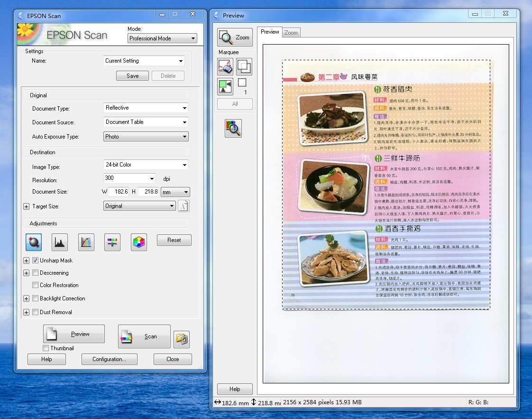The width and height of the screenshot is (532, 419).
Task: Click the Target Size orientation icon
Action: (x=183, y=206)
